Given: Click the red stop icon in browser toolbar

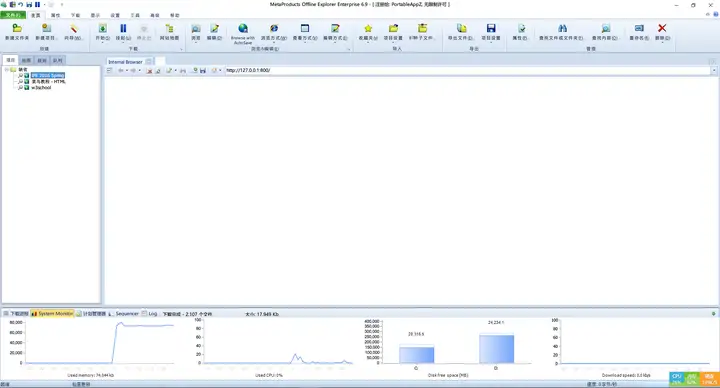Looking at the screenshot, I should pos(149,71).
